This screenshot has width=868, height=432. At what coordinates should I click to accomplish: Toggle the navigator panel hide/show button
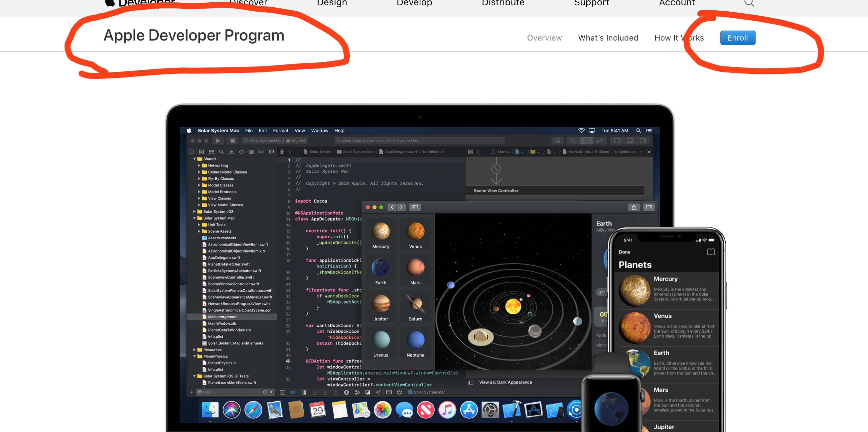click(x=617, y=141)
